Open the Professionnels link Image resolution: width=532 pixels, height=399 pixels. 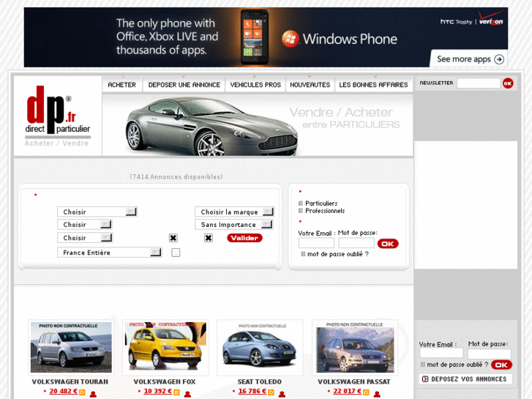click(325, 211)
